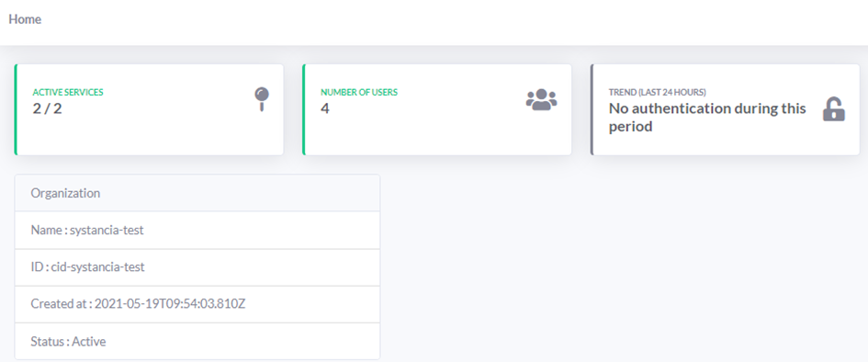The height and width of the screenshot is (362, 868).
Task: Open the Active Services card
Action: tap(149, 109)
